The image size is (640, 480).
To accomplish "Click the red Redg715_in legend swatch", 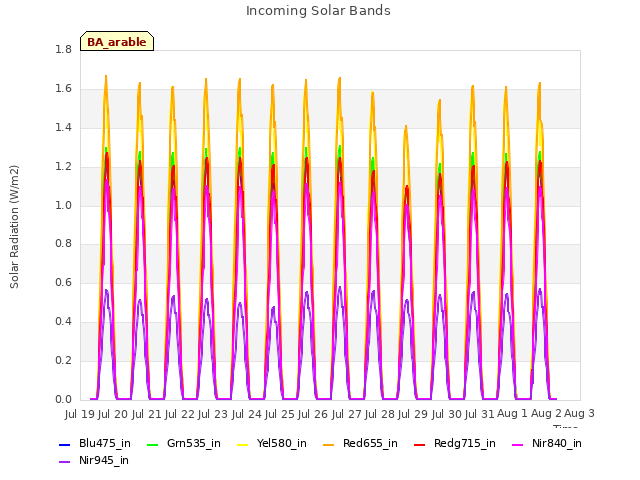I will [x=420, y=444].
